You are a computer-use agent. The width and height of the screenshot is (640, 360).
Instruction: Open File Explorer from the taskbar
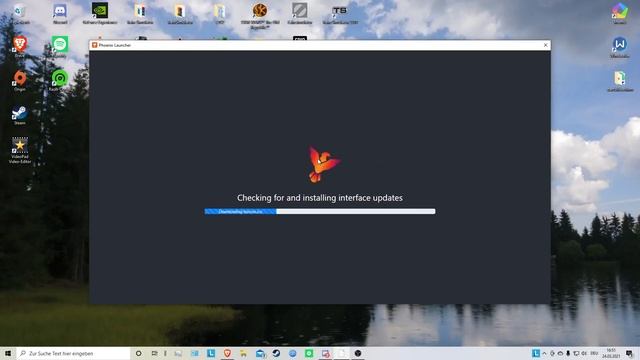coord(244,353)
